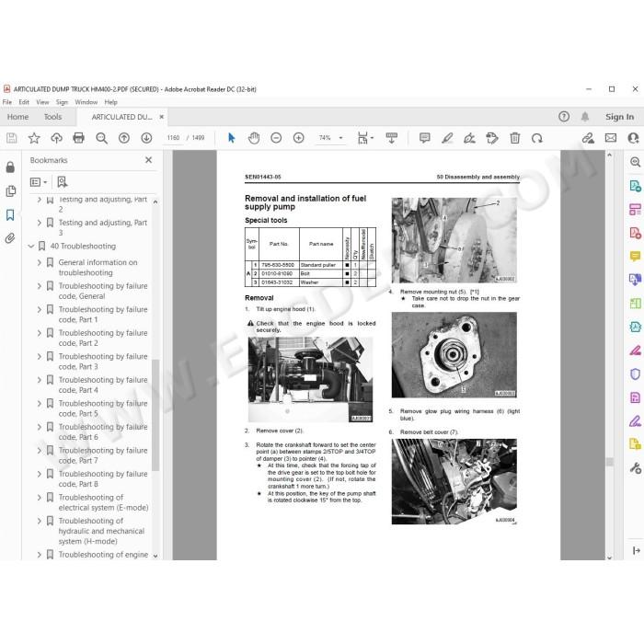Open the fit page options icon
Viewport: 644px width, 644px height.
(x=363, y=138)
